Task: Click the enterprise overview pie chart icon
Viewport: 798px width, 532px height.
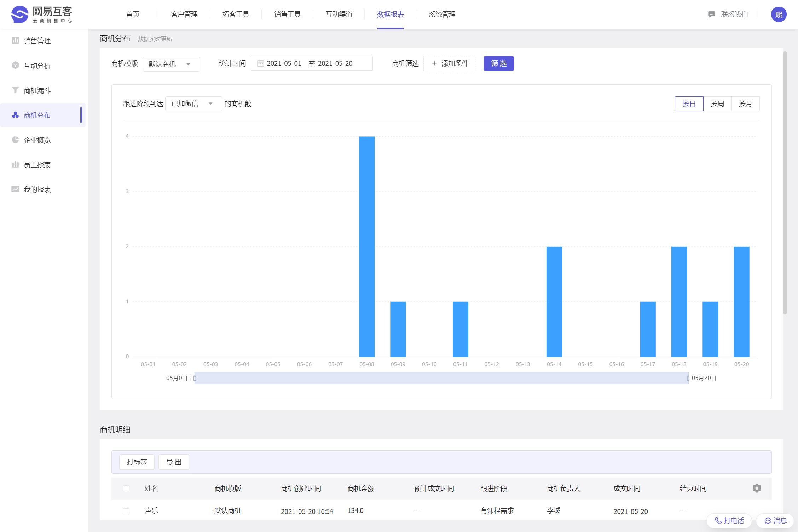Action: tap(15, 140)
